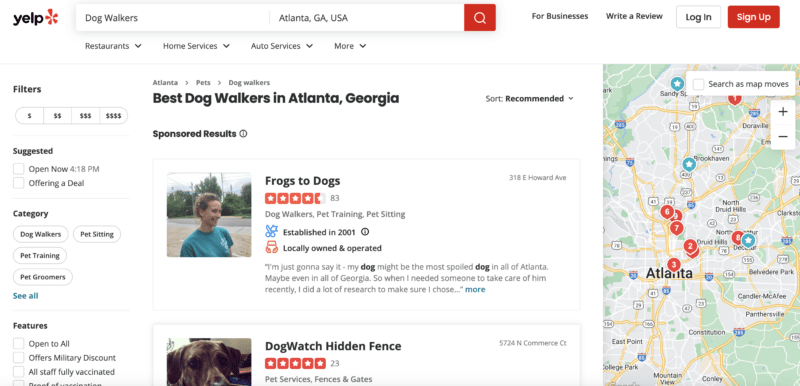The height and width of the screenshot is (386, 800).
Task: Click the Sponsored Results info icon
Action: [243, 134]
